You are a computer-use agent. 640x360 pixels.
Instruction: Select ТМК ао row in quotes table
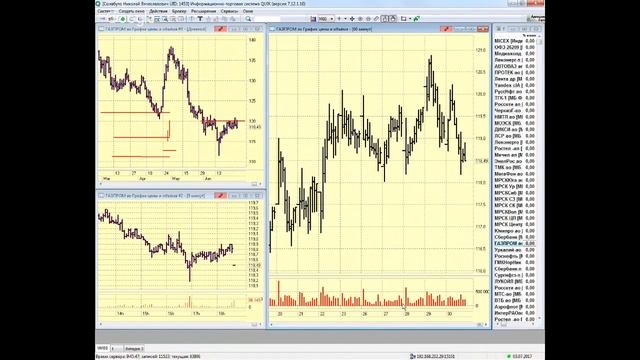pos(515,167)
